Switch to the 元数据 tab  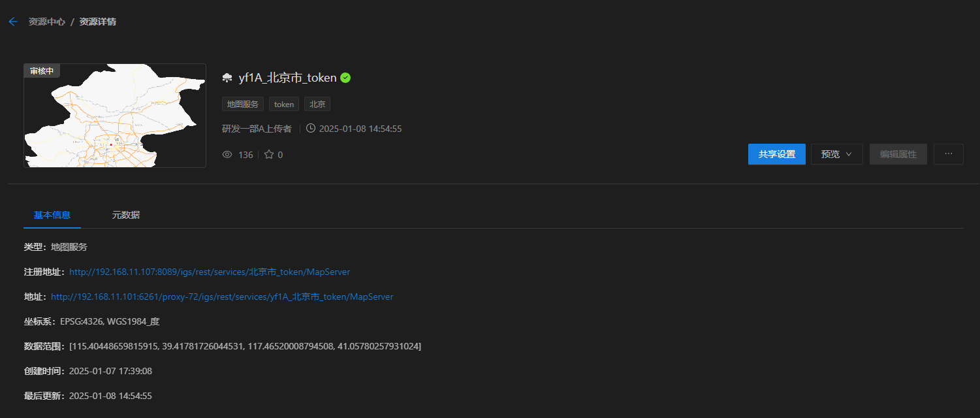coord(126,215)
